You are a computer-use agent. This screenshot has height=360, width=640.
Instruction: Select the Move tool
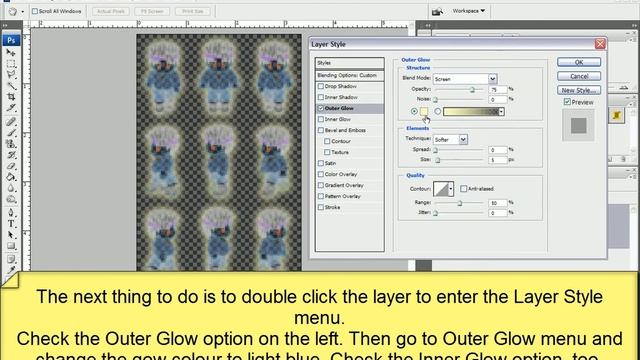(x=11, y=53)
